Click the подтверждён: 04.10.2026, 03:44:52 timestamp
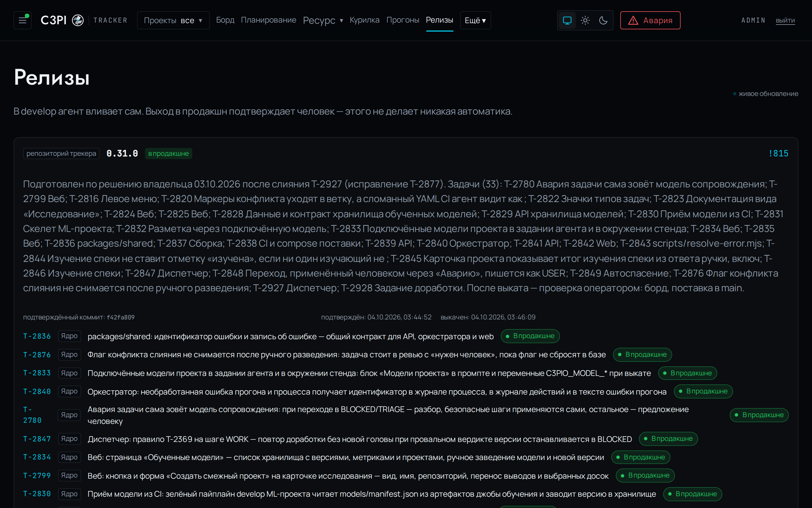Screen dimensions: 812x508 [x=376, y=317]
